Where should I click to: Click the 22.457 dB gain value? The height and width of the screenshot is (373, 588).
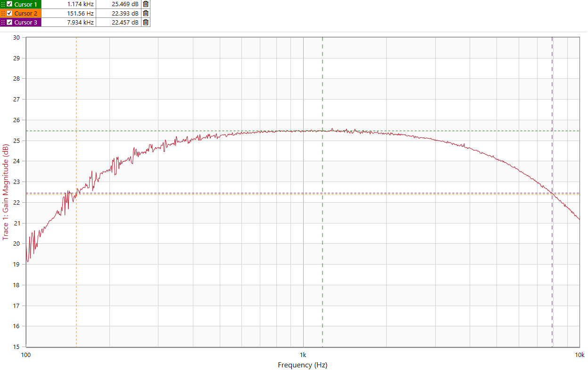[x=125, y=22]
